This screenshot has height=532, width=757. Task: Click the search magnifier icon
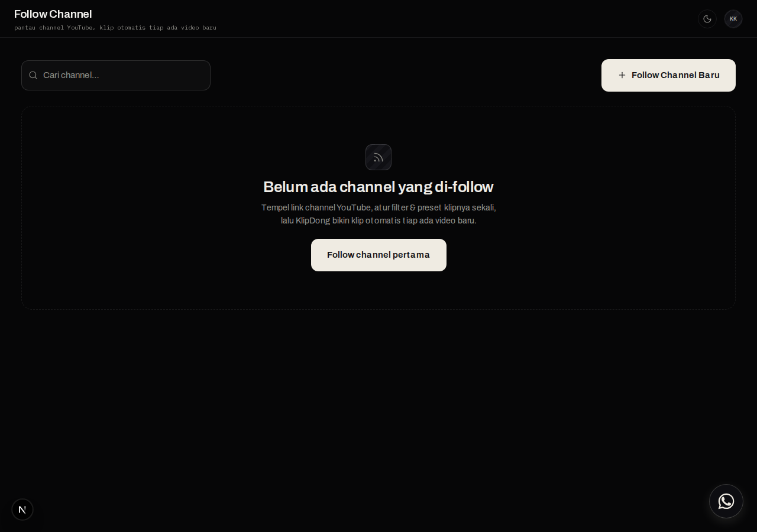[33, 75]
